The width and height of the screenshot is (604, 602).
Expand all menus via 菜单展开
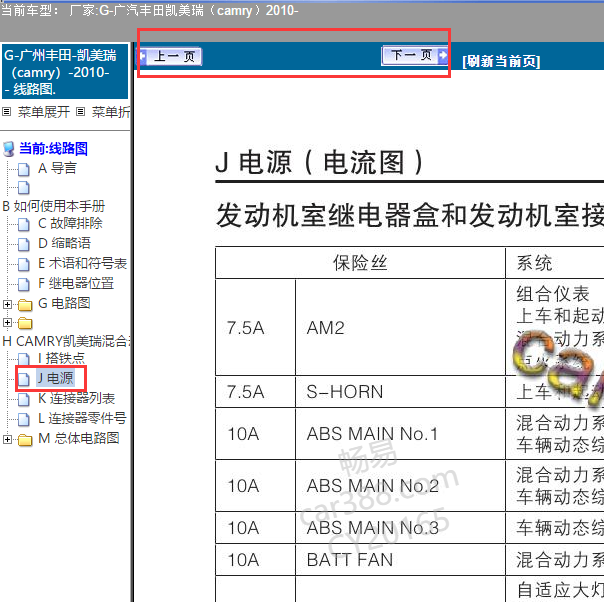point(44,112)
